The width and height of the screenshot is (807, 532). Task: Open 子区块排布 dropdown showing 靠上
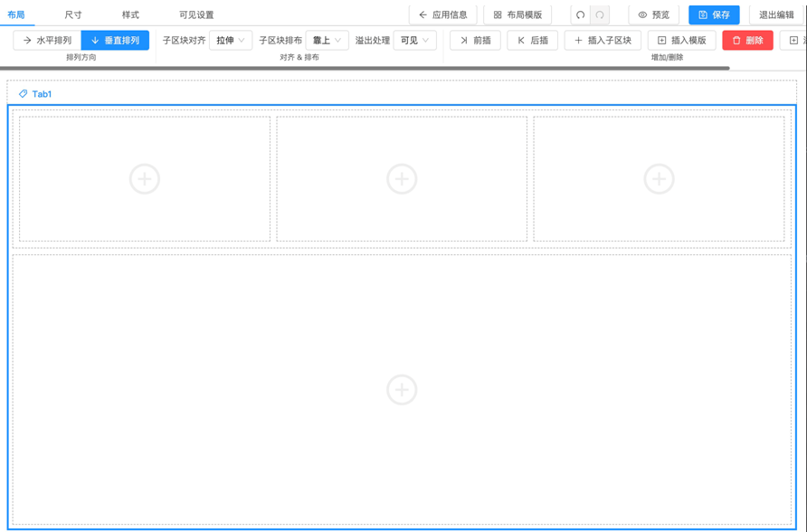click(327, 40)
